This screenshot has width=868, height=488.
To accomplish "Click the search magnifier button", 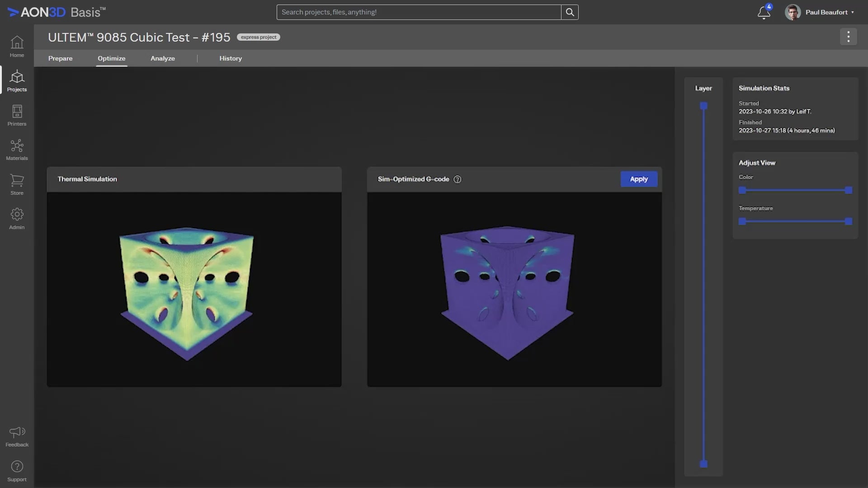I will pyautogui.click(x=570, y=12).
